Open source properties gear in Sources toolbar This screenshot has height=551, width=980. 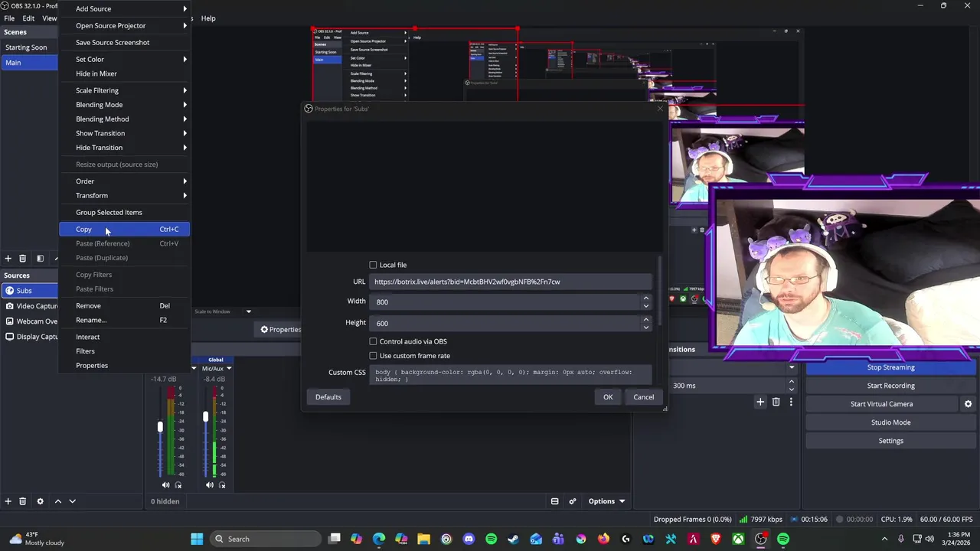[40, 501]
